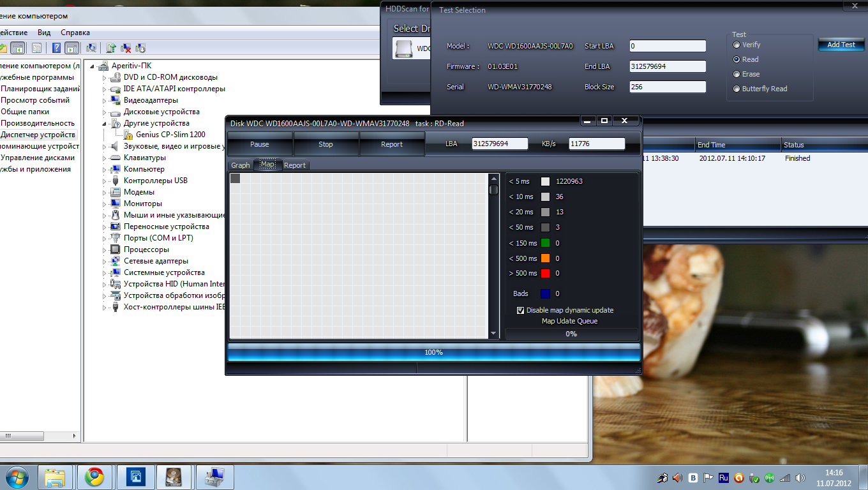The height and width of the screenshot is (490, 868).
Task: Switch to Computer Management taskbar icon
Action: click(x=214, y=477)
